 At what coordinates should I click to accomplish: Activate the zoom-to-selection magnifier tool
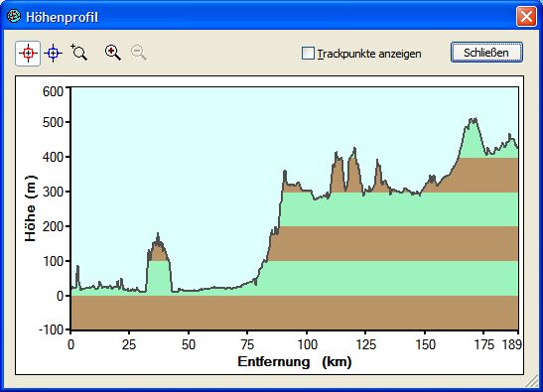(79, 53)
